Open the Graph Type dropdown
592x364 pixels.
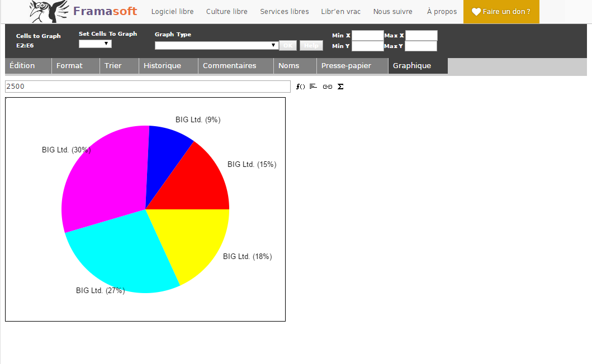[216, 45]
